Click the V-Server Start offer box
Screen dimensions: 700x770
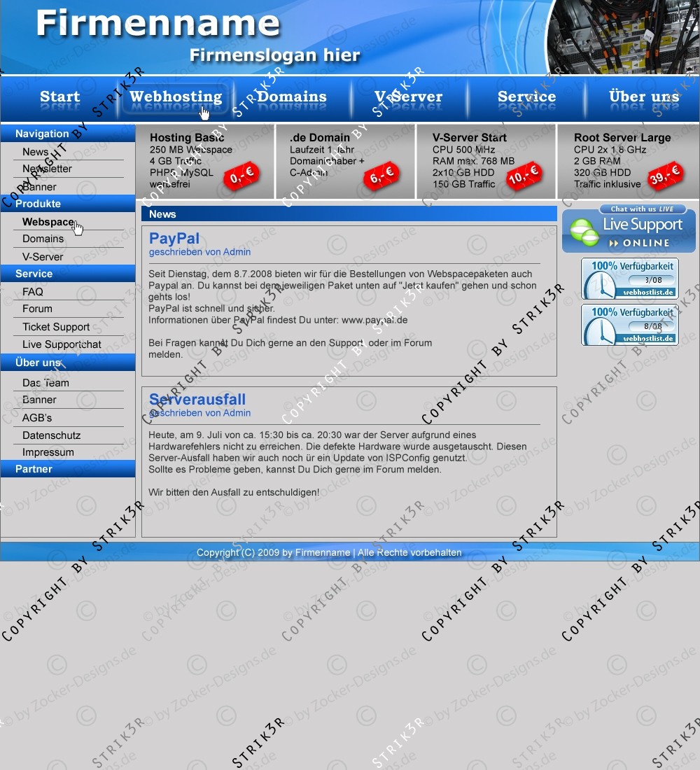486,161
